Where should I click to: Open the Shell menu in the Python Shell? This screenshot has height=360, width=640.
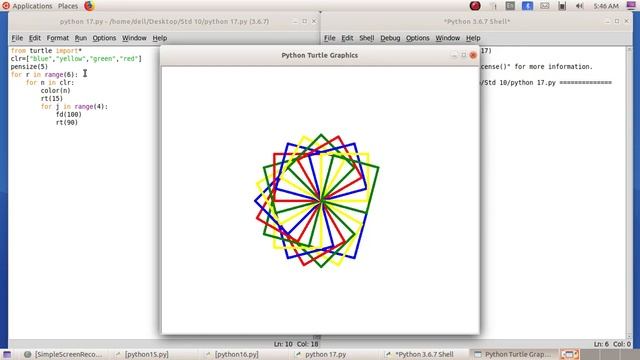[367, 38]
